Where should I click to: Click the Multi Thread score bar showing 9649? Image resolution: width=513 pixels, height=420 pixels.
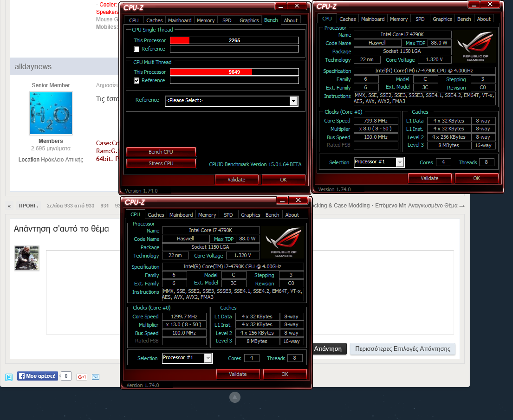(x=234, y=72)
